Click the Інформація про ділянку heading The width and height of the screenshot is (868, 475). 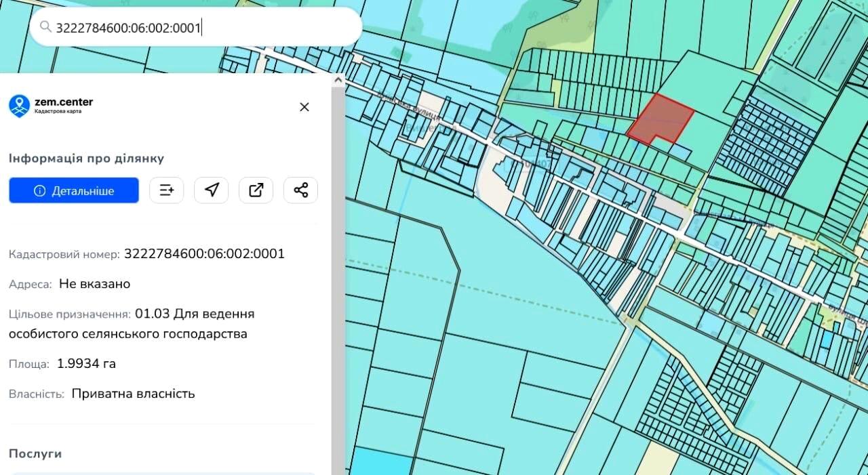point(86,159)
